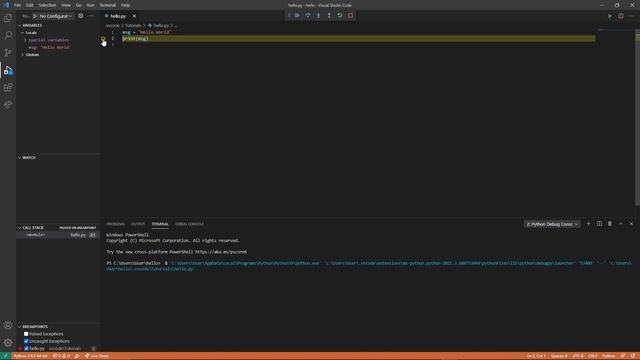Click errors and warnings count in status bar
The height and width of the screenshot is (360, 640).
(61, 356)
